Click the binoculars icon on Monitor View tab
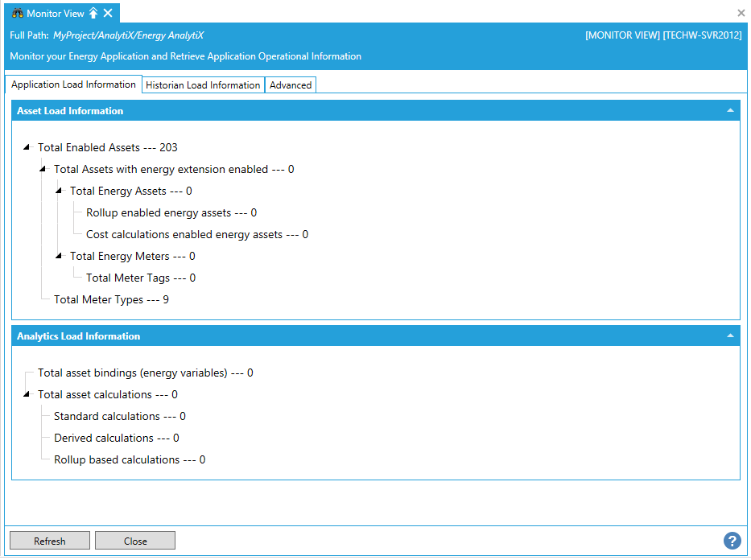Screen dimensions: 751x560 tap(17, 13)
